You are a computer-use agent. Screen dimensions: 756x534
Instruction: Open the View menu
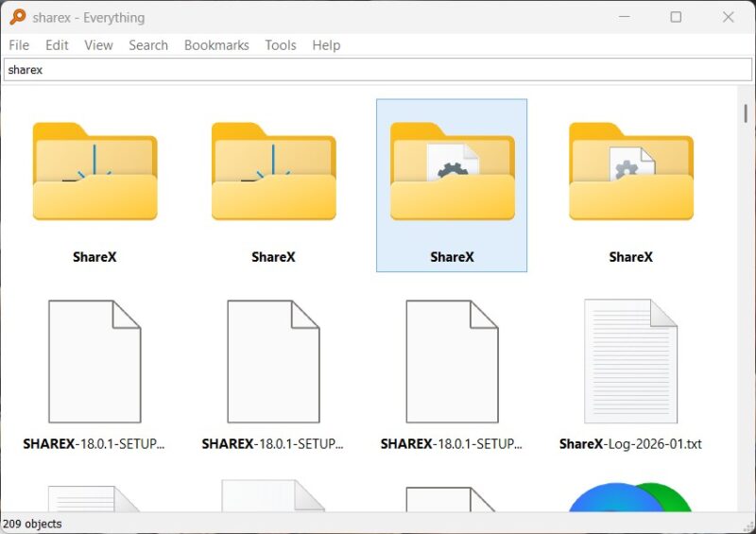click(x=98, y=45)
